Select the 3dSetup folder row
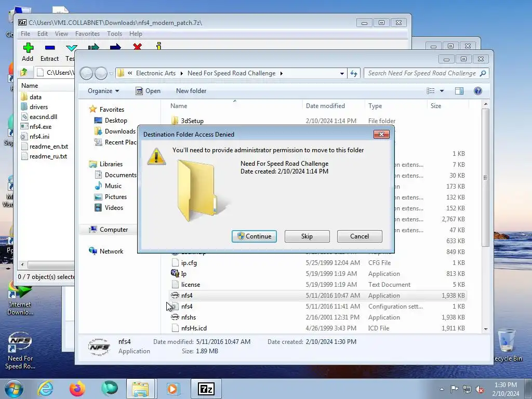This screenshot has width=532, height=399. pyautogui.click(x=317, y=121)
